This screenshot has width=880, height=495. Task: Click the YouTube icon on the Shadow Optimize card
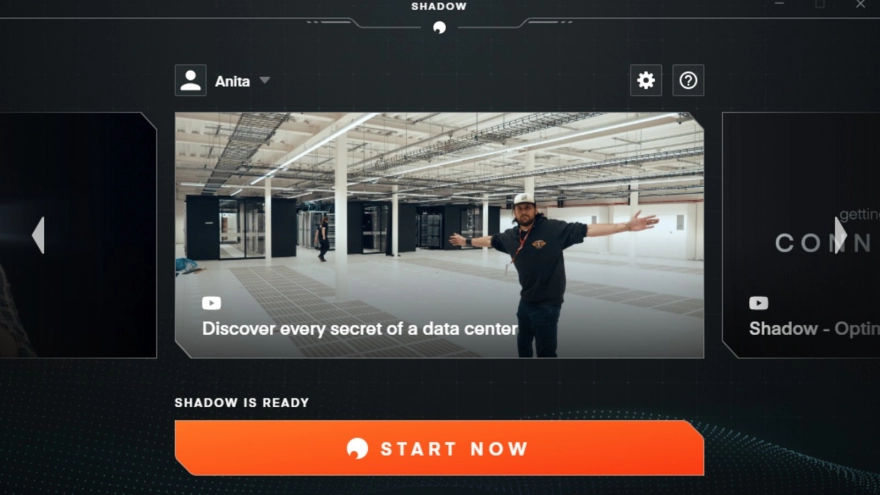pyautogui.click(x=758, y=303)
